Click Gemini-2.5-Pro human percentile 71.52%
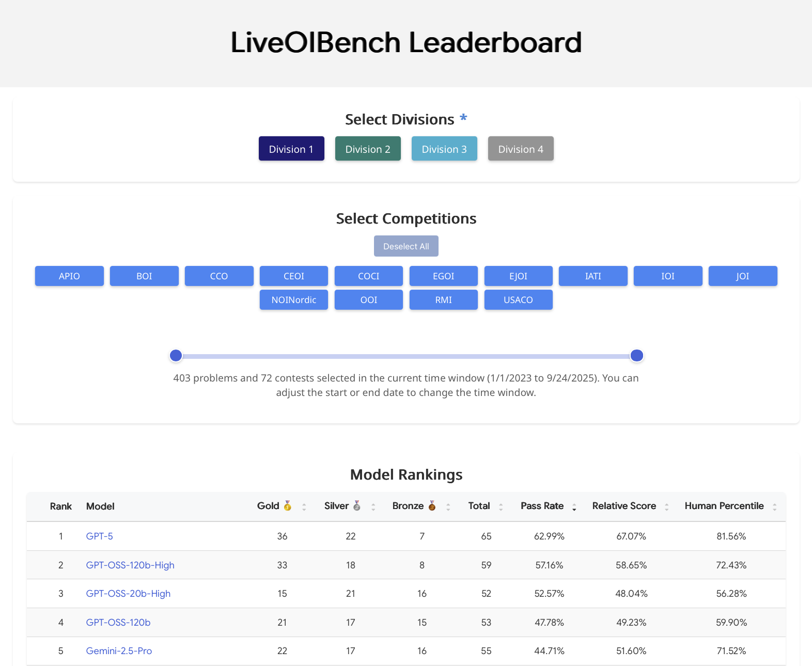 coord(731,651)
